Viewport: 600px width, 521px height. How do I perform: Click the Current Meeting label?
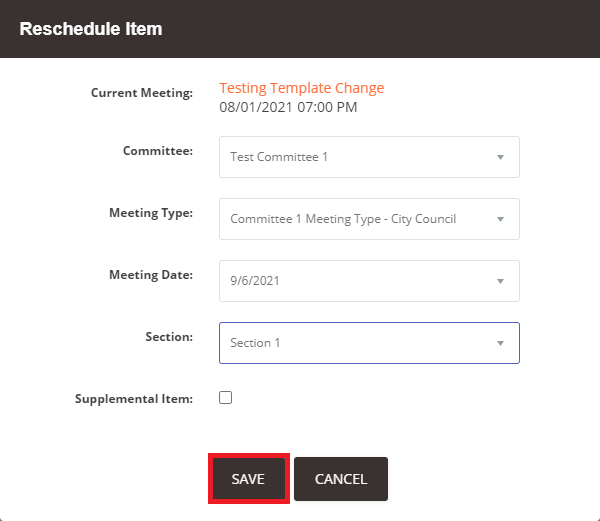[x=141, y=93]
